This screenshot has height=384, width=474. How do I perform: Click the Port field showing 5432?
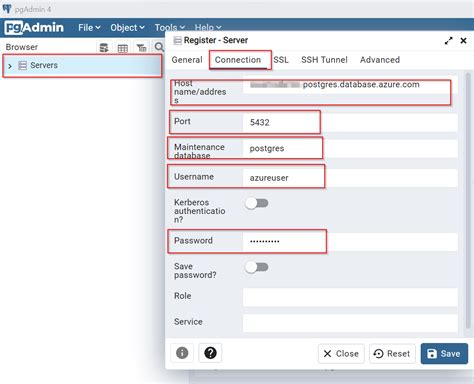tap(350, 122)
